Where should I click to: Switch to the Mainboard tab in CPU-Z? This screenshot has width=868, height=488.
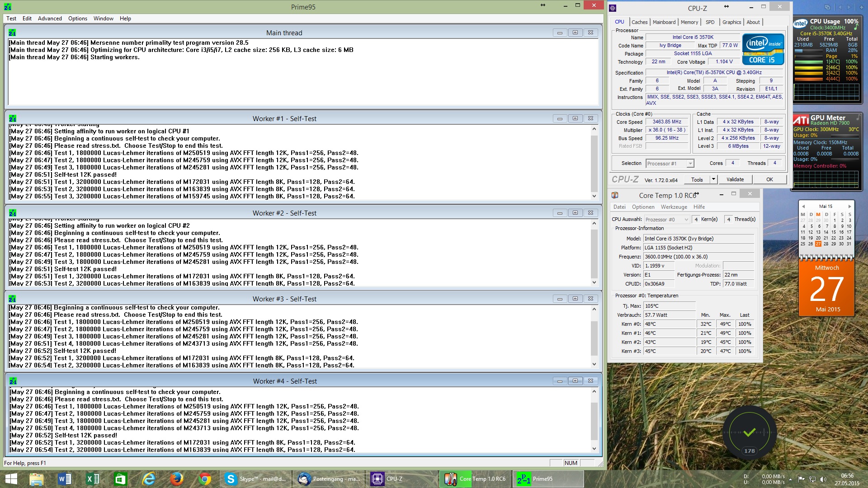click(x=664, y=22)
